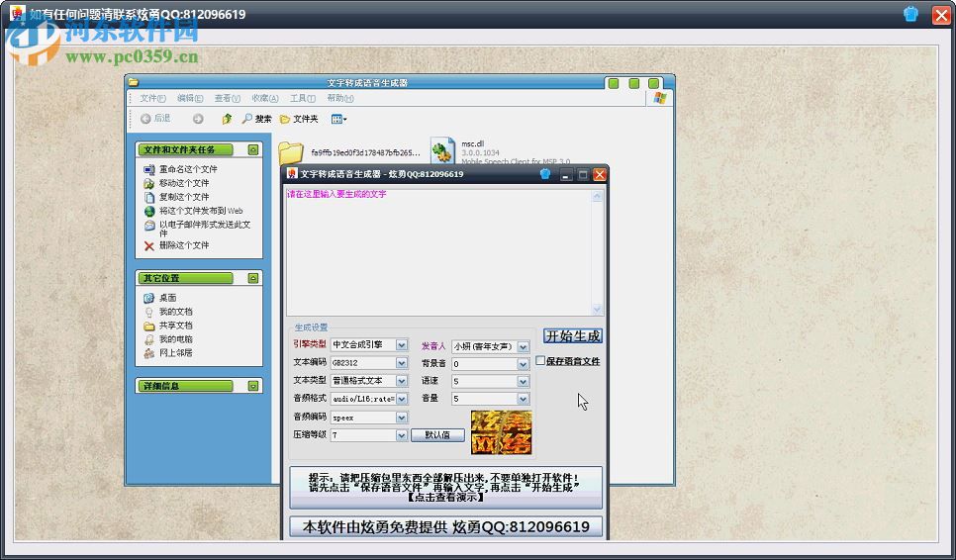
Task: Click the 提示 hint button with 点击查看演示
Action: (445, 488)
